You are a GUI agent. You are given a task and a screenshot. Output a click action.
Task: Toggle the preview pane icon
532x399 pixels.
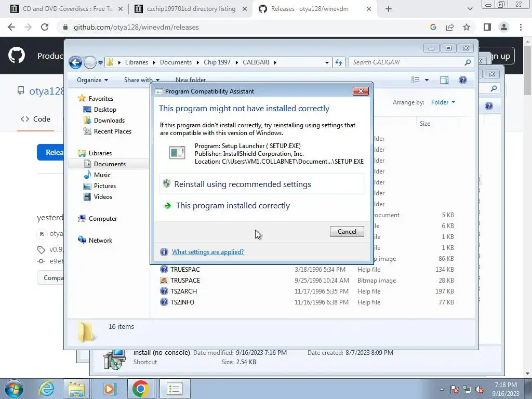pyautogui.click(x=444, y=80)
